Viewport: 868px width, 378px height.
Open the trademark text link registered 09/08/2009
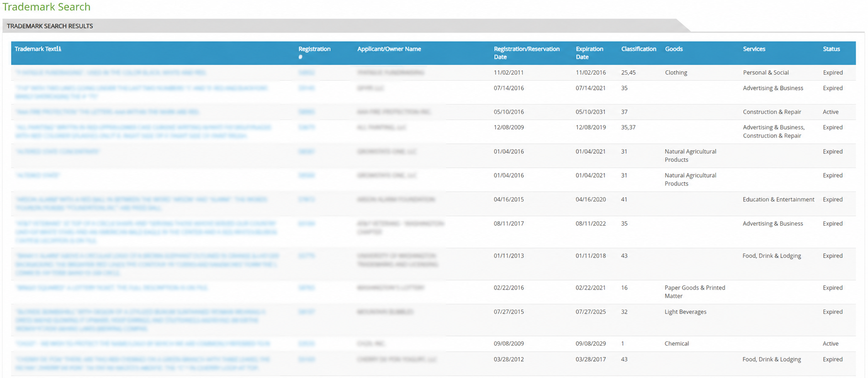(143, 344)
